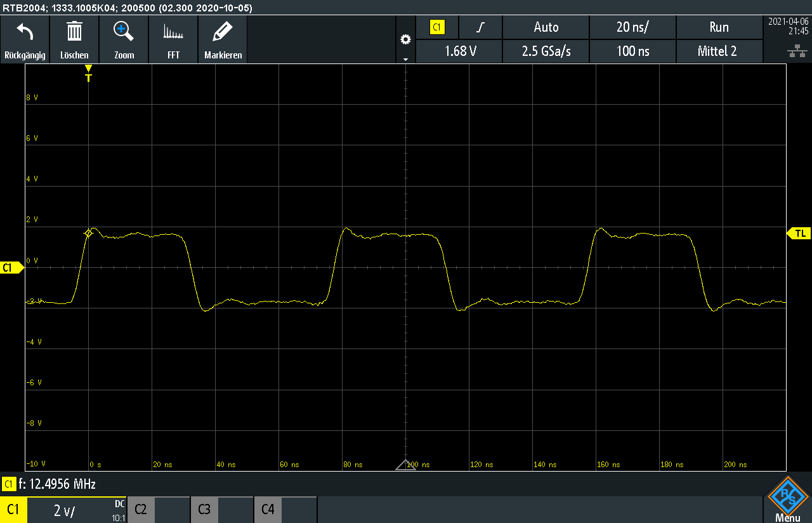
Task: Open the R&S Menu button
Action: 787,500
